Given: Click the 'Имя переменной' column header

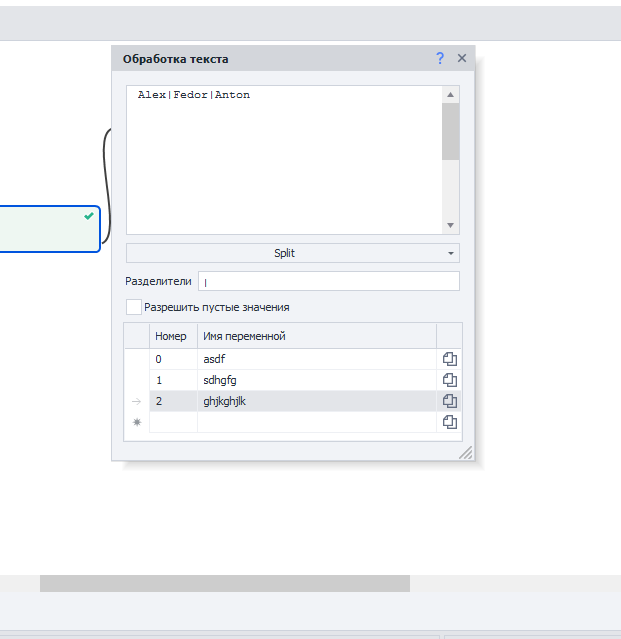Looking at the screenshot, I should [315, 336].
